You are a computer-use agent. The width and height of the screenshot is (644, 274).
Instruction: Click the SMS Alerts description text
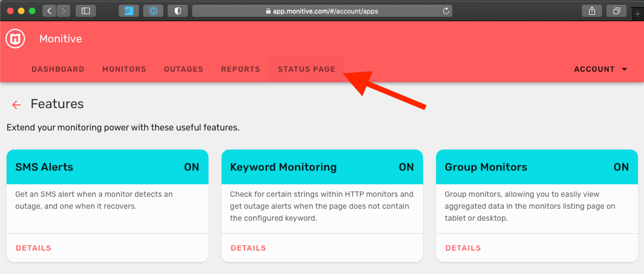coord(94,200)
